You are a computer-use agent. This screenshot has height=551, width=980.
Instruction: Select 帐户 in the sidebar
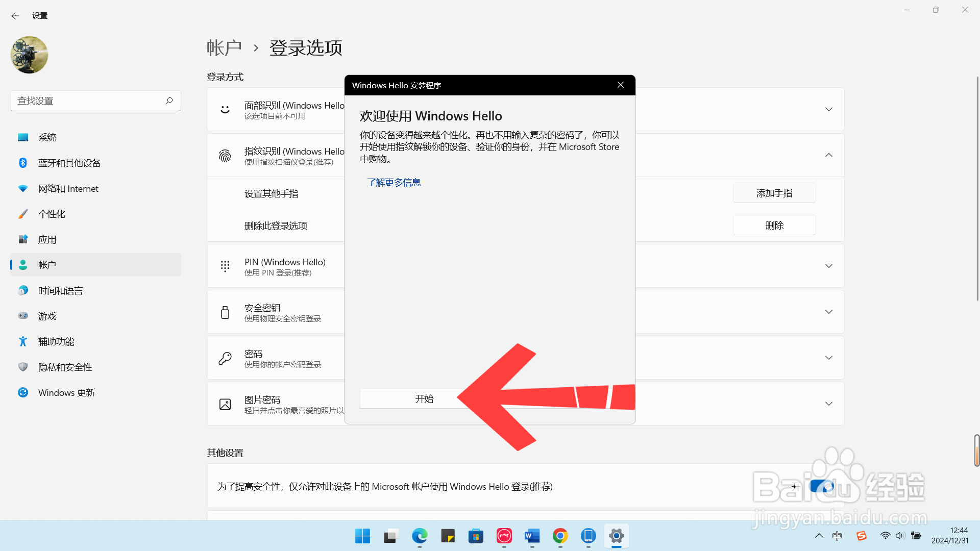[95, 265]
